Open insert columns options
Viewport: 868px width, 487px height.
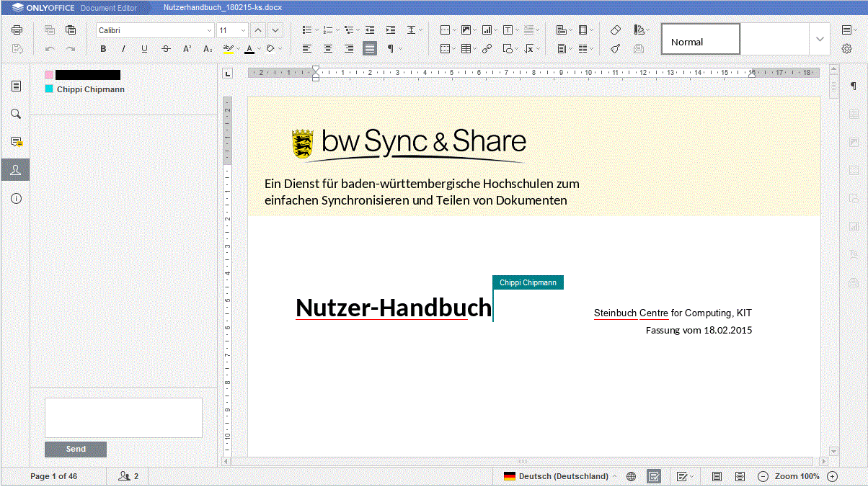[585, 49]
